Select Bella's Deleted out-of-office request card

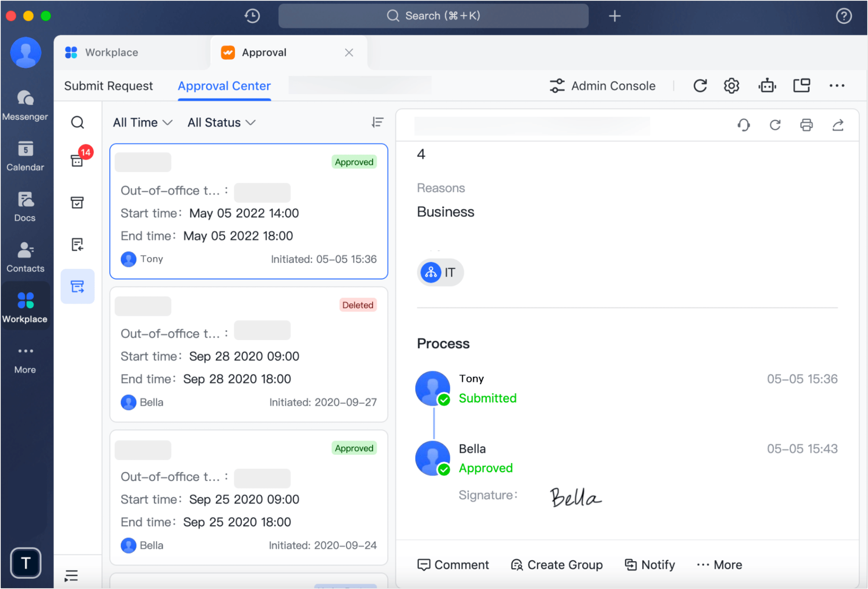coord(249,355)
